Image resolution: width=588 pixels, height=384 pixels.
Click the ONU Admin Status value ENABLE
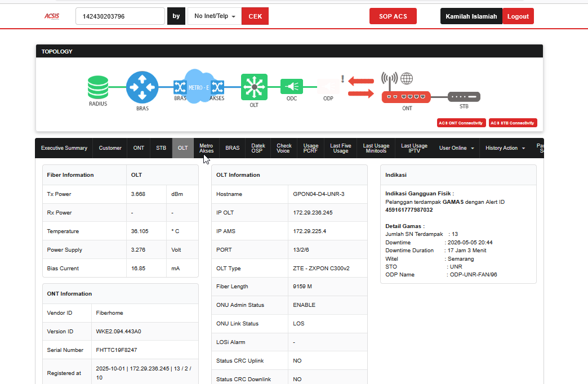point(304,305)
